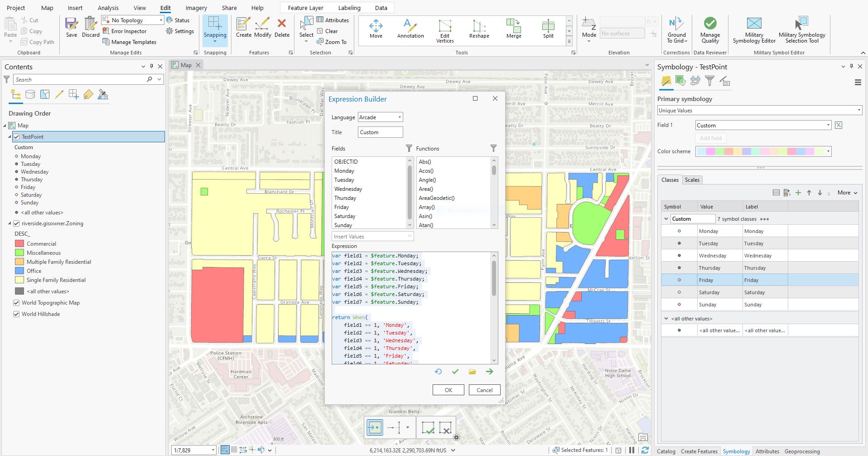The height and width of the screenshot is (456, 868).
Task: Uncheck the World Hillshade layer
Action: 17,314
